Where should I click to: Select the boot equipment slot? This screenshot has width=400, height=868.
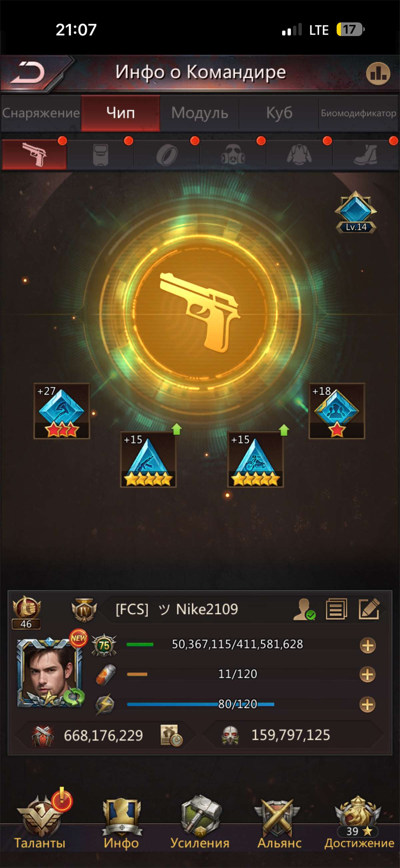click(365, 155)
